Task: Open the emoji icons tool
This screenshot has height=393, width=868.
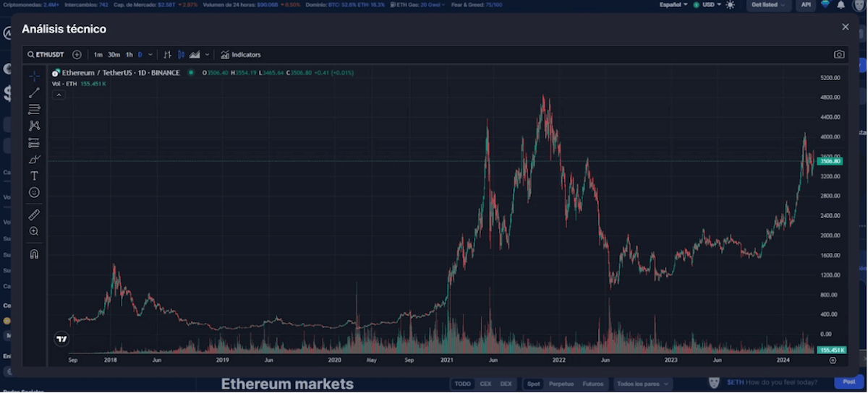Action: pos(34,192)
